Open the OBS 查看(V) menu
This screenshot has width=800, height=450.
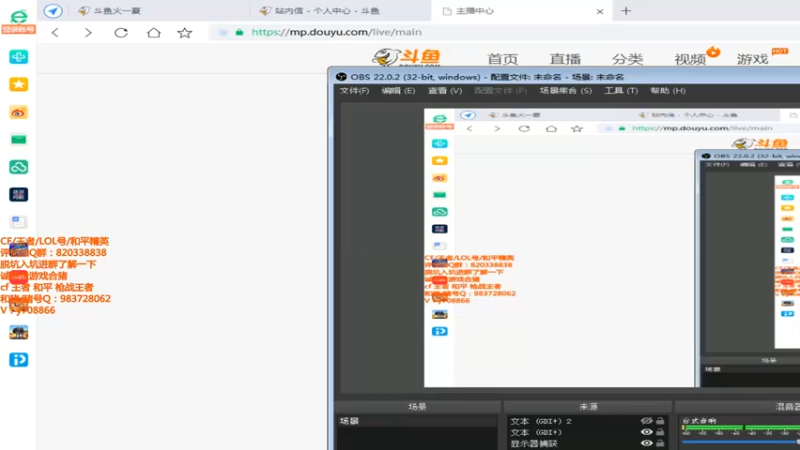click(445, 91)
